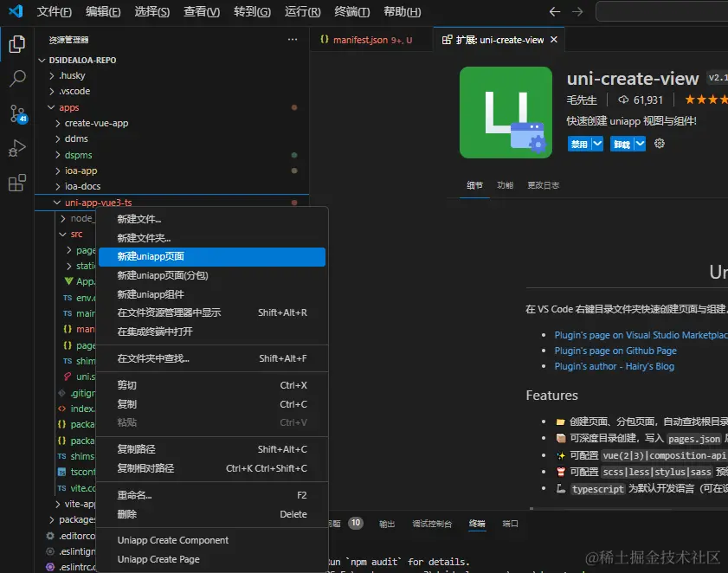
Task: Open the Explorer view in activity bar
Action: point(16,44)
